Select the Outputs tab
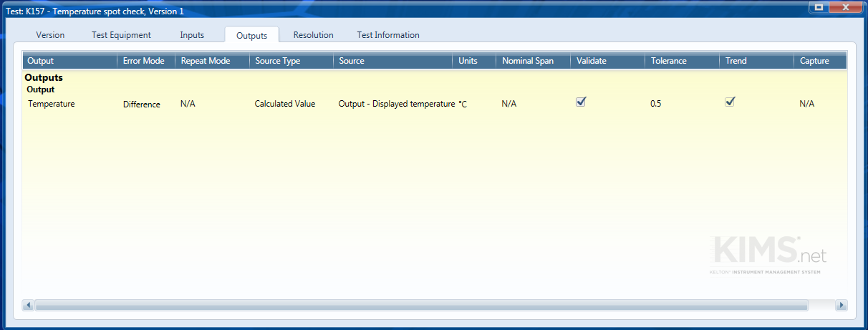This screenshot has height=330, width=868. pyautogui.click(x=251, y=35)
